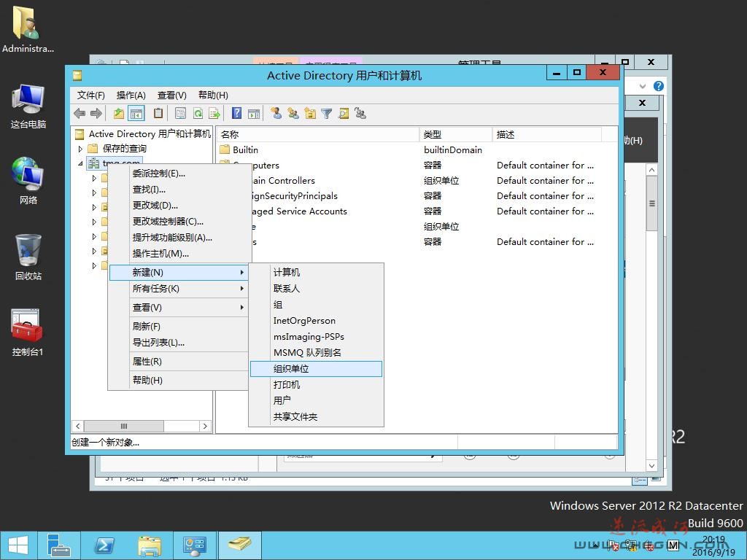The height and width of the screenshot is (560, 747).
Task: Choose 帮助(H) from the context menu
Action: click(179, 380)
